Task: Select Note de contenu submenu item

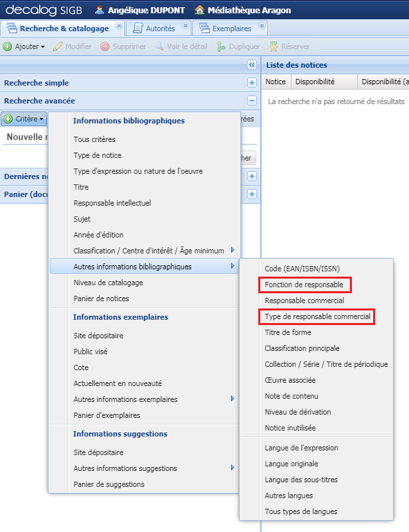Action: click(x=316, y=397)
